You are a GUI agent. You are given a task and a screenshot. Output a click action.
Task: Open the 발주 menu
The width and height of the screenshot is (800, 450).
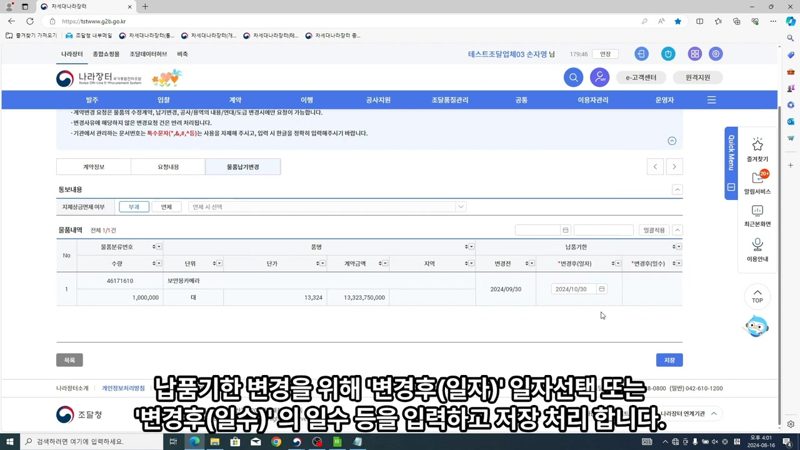92,100
